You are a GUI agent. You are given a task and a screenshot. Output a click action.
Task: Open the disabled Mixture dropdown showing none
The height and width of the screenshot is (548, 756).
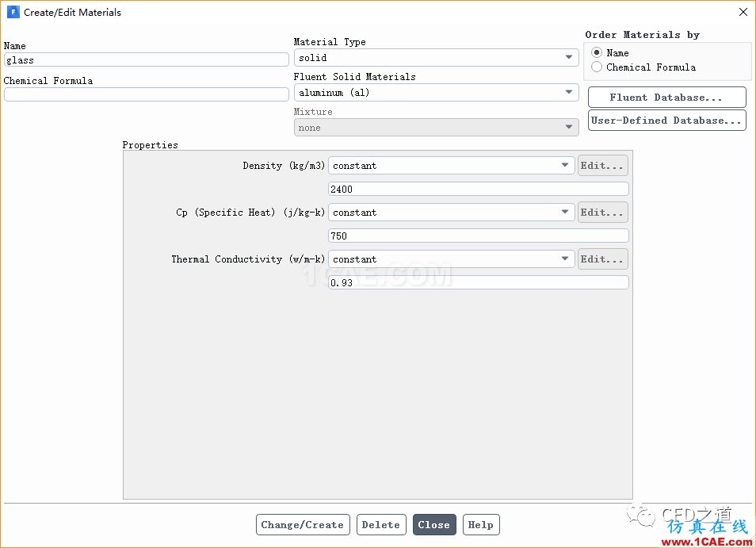click(x=437, y=128)
